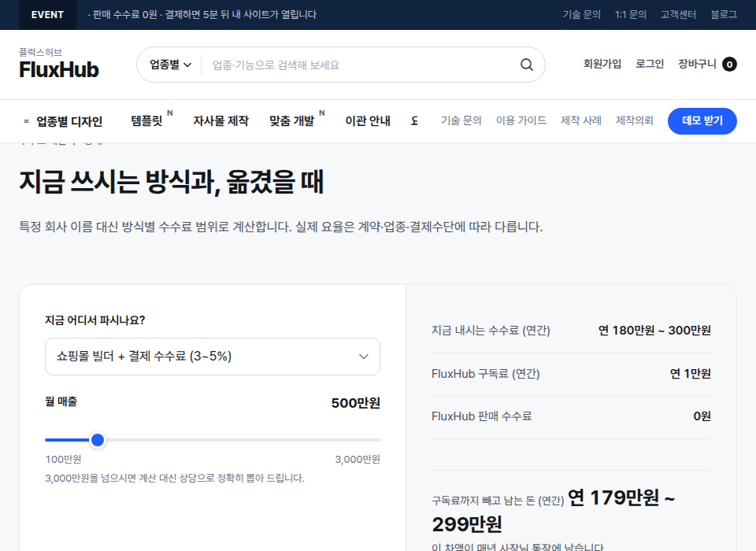Open the 업종별 search category dropdown
The height and width of the screenshot is (551, 756).
(x=170, y=65)
